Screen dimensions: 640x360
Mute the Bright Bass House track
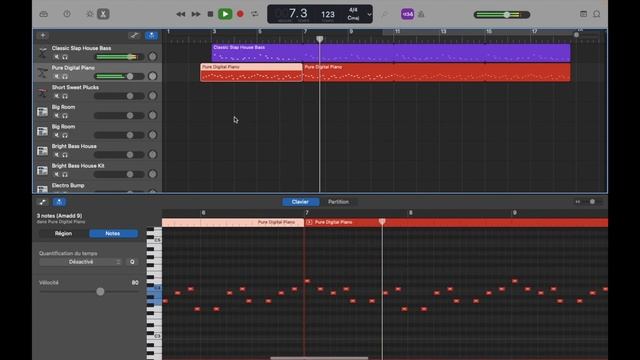(x=57, y=155)
